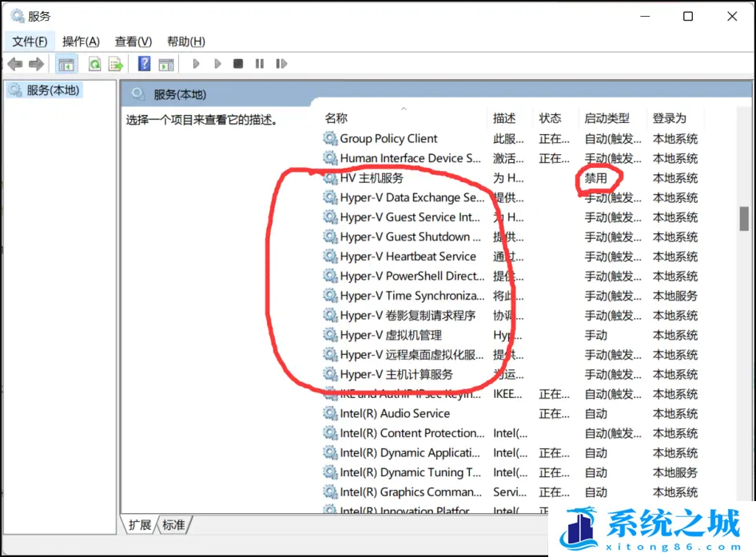Click gear icon beside Human Interface Device
Screen dimensions: 756x557
pos(330,159)
